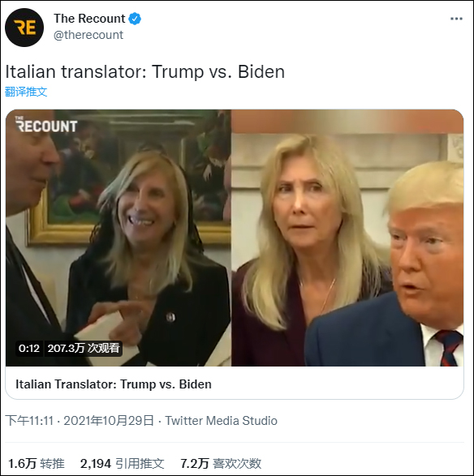Click the Recount watermark in the video
Screen dimensions: 474x476
coord(46,124)
